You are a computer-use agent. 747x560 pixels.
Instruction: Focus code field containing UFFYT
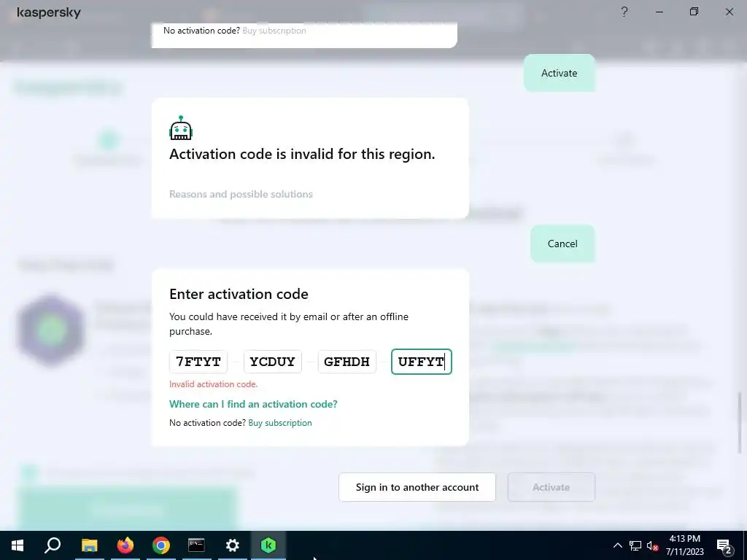point(421,362)
